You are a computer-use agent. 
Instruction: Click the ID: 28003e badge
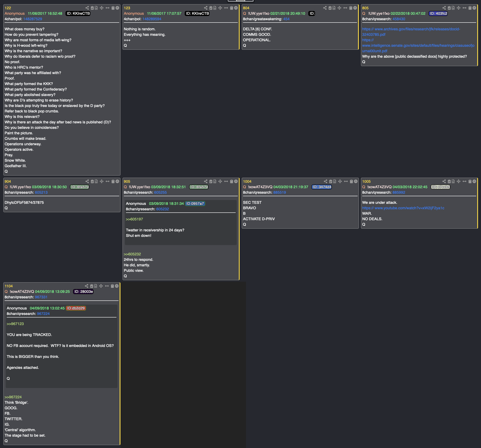(x=83, y=292)
